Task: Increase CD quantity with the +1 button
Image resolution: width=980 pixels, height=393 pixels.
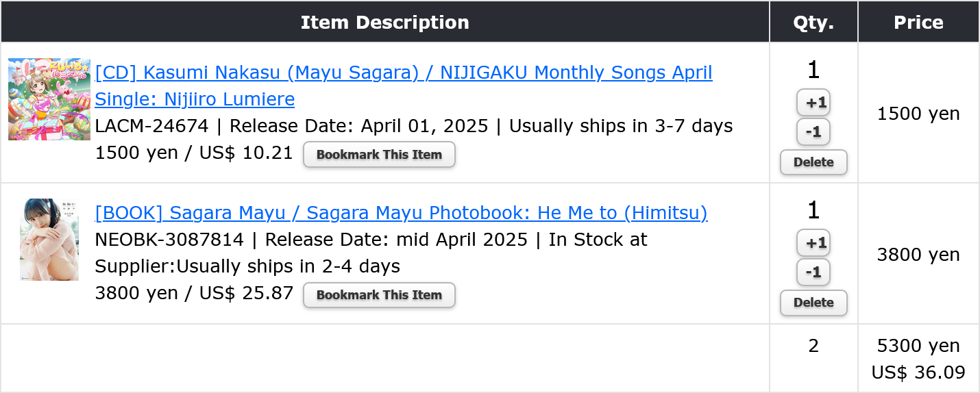Action: [x=813, y=103]
